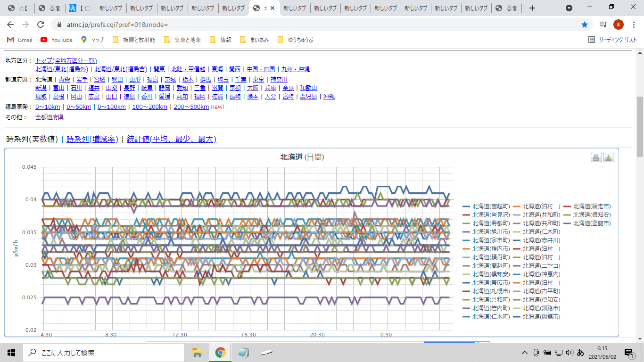Switch to the 時系列(増減率) view

pos(92,139)
